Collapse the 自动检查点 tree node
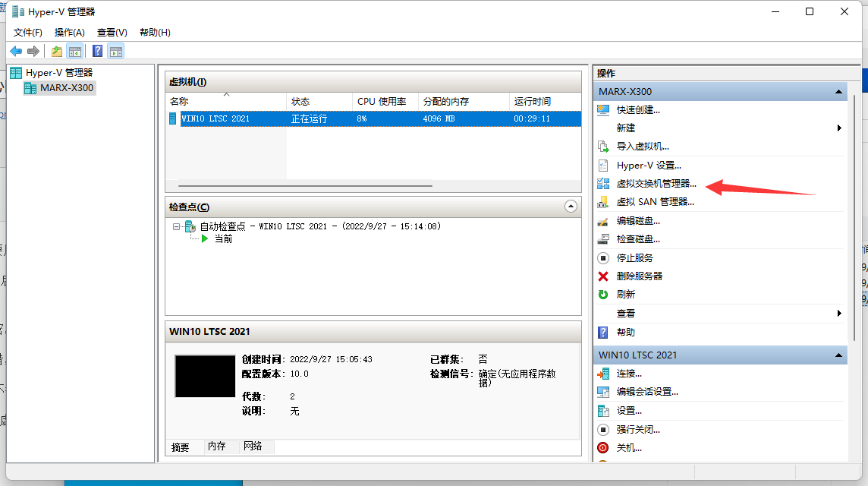 coord(176,226)
